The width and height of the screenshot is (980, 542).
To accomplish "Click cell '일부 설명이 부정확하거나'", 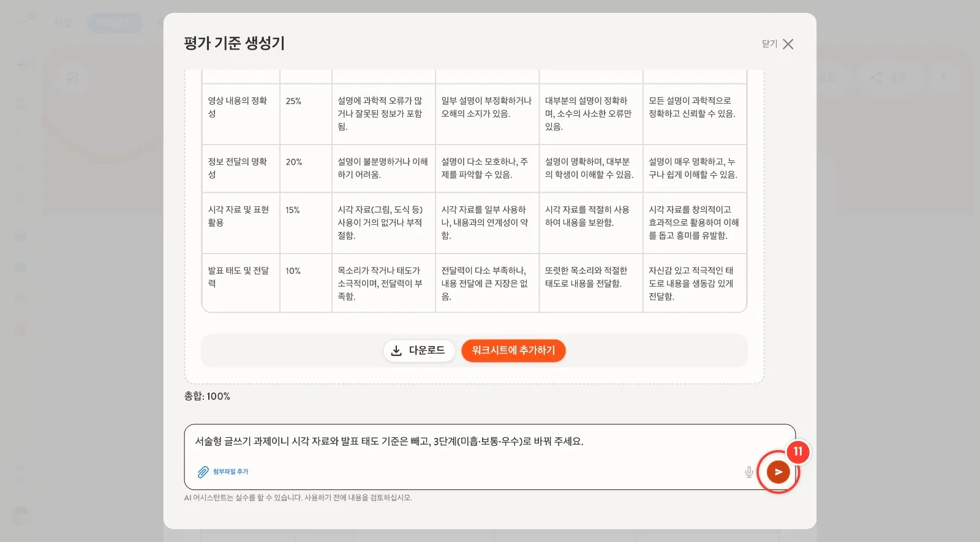I will pyautogui.click(x=487, y=114).
